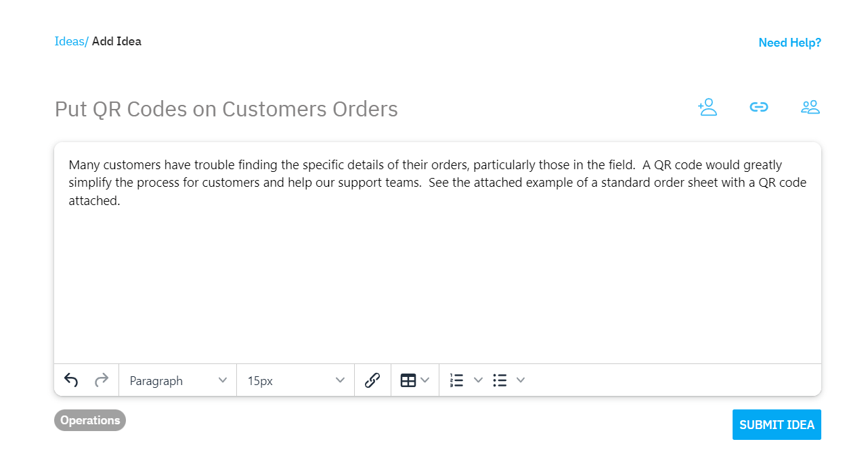
Task: Click the Operations category tag
Action: pos(90,420)
